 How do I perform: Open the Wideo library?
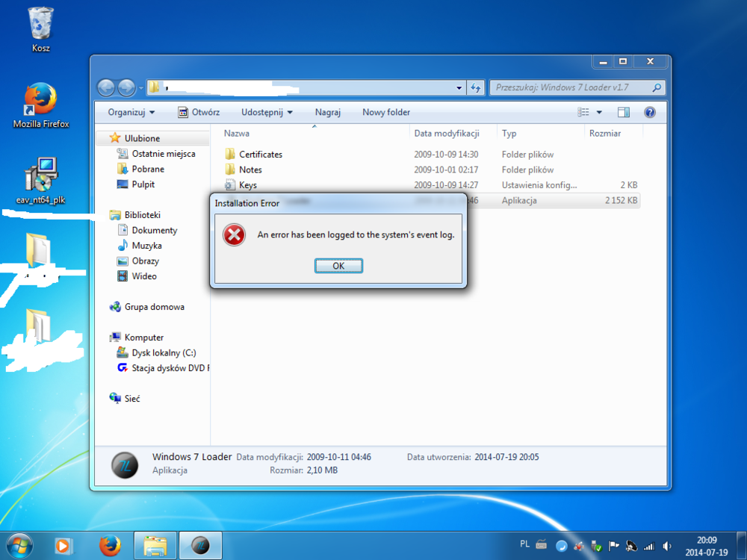(x=144, y=276)
